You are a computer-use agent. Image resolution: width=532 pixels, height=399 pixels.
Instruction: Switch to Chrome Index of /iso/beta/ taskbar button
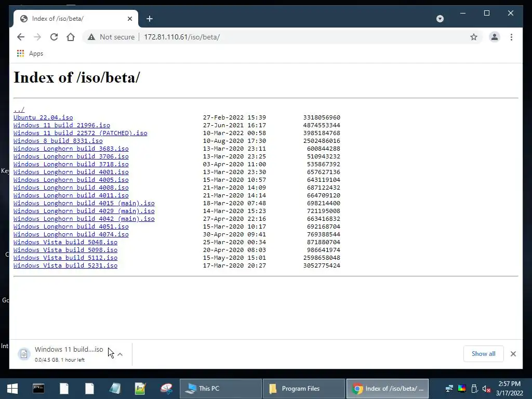[x=388, y=389]
